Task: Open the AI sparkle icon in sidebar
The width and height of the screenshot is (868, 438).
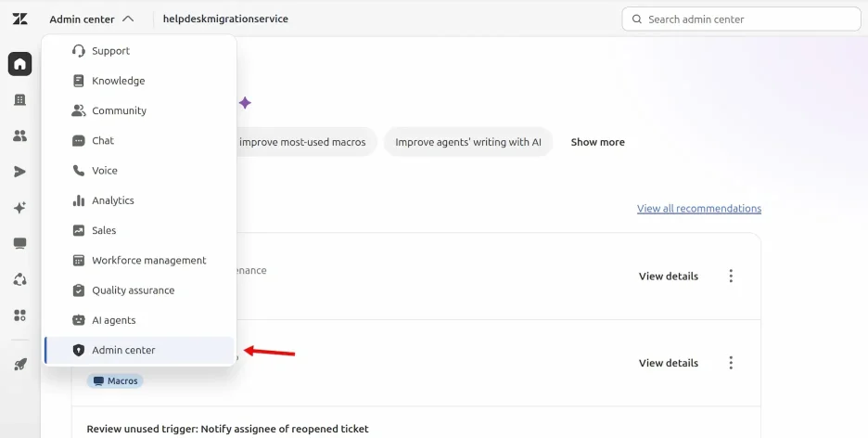Action: point(19,208)
